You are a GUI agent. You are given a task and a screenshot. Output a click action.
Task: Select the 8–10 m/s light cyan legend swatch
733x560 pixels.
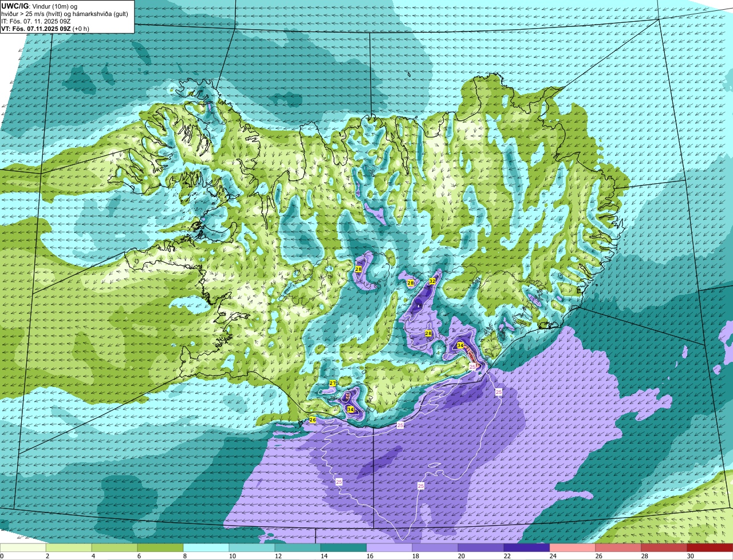206,548
